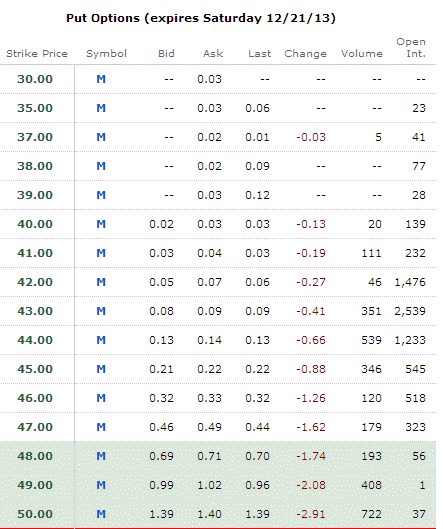Select the 41.00 strike price

(x=35, y=253)
